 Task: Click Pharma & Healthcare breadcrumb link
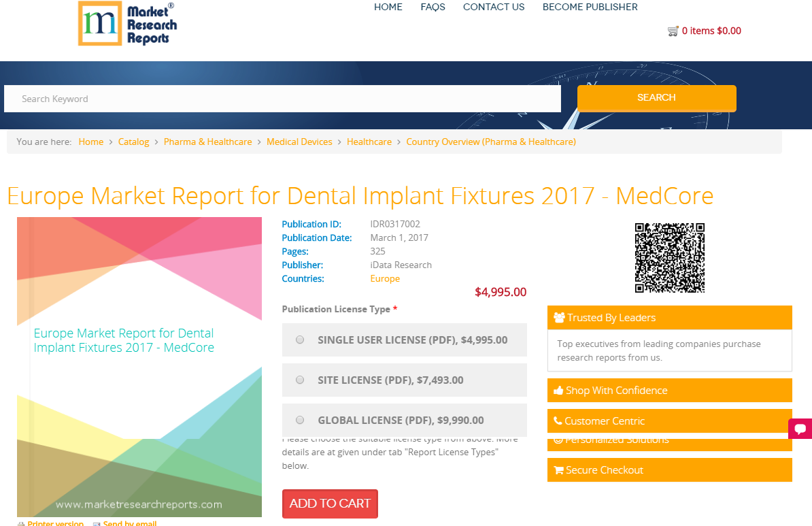point(207,142)
